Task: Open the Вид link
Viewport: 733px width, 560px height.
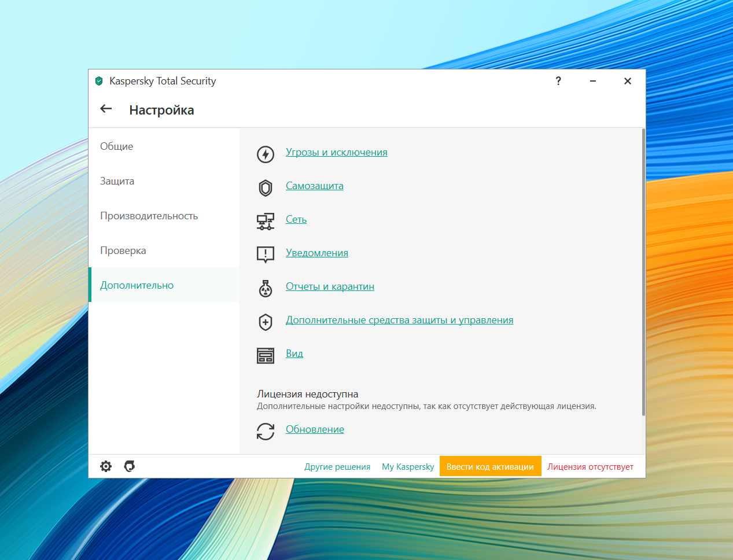Action: (294, 353)
